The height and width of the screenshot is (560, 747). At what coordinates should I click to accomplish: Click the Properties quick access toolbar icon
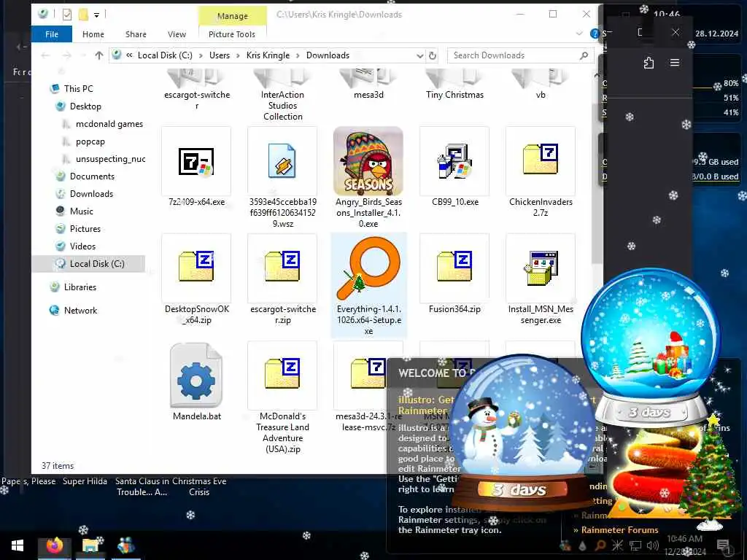[x=67, y=15]
